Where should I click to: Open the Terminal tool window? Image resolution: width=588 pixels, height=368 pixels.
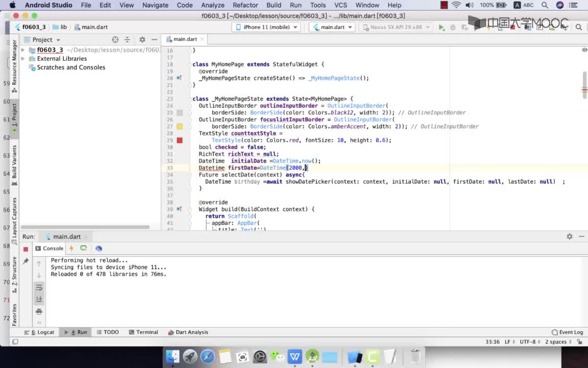tap(143, 332)
